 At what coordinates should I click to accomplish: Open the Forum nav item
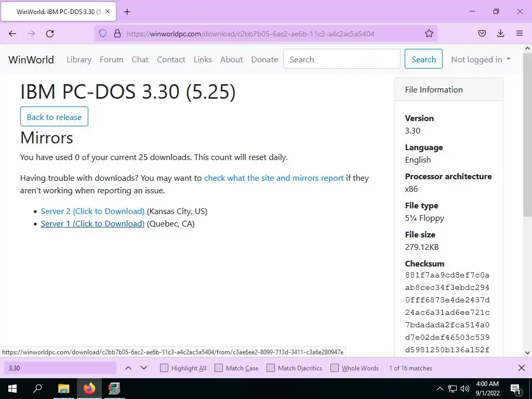coord(111,59)
